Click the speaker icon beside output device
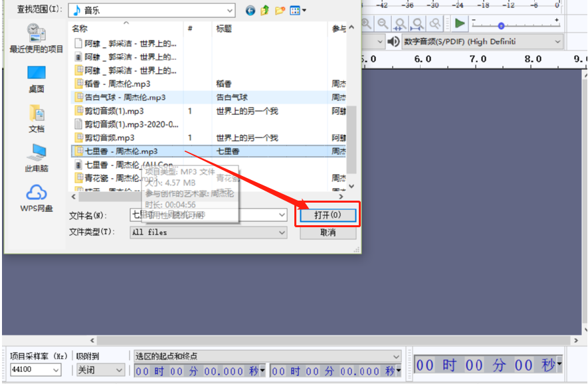588x384 pixels. coord(393,41)
